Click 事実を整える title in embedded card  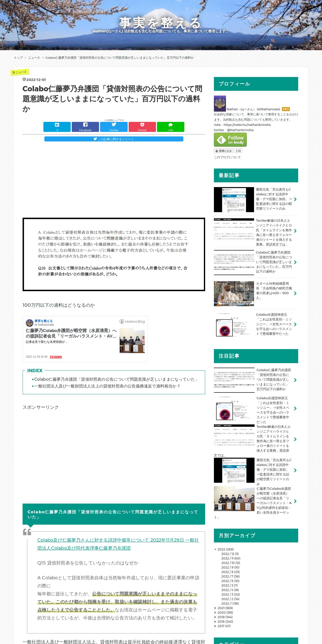[x=43, y=321]
